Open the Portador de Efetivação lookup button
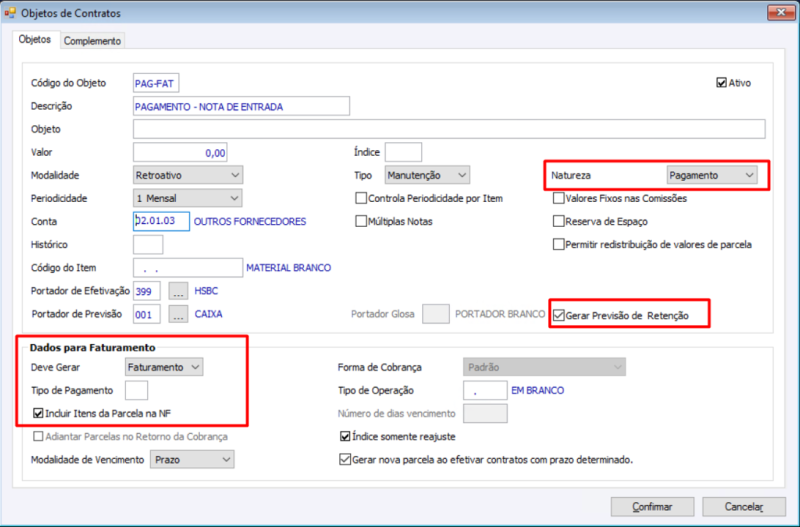Image resolution: width=800 pixels, height=527 pixels. coord(178,291)
